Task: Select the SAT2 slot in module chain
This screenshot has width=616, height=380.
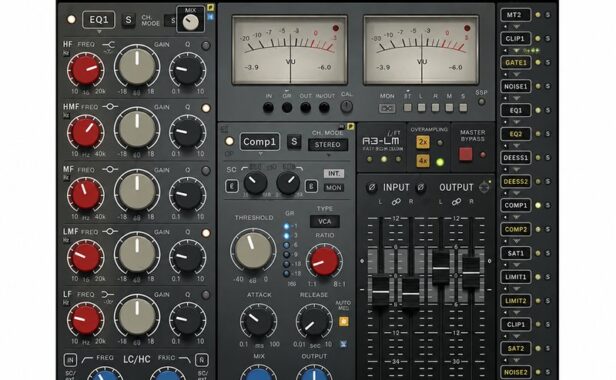Action: pyautogui.click(x=515, y=349)
